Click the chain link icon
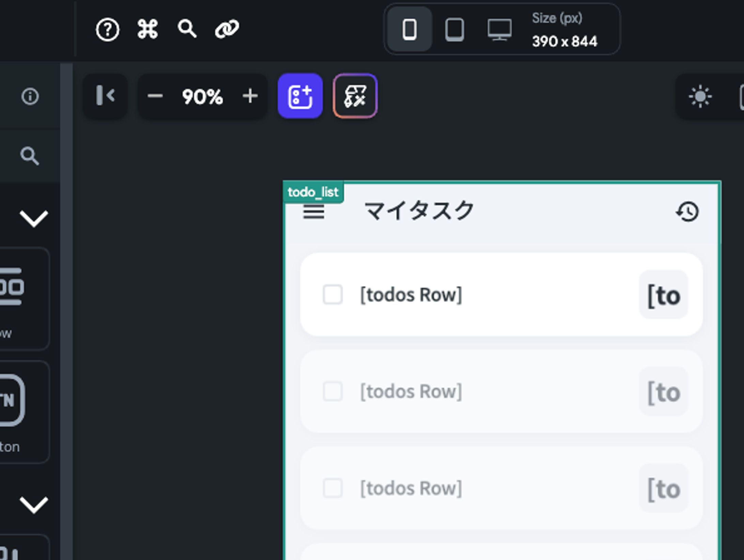The image size is (744, 560). [x=227, y=29]
